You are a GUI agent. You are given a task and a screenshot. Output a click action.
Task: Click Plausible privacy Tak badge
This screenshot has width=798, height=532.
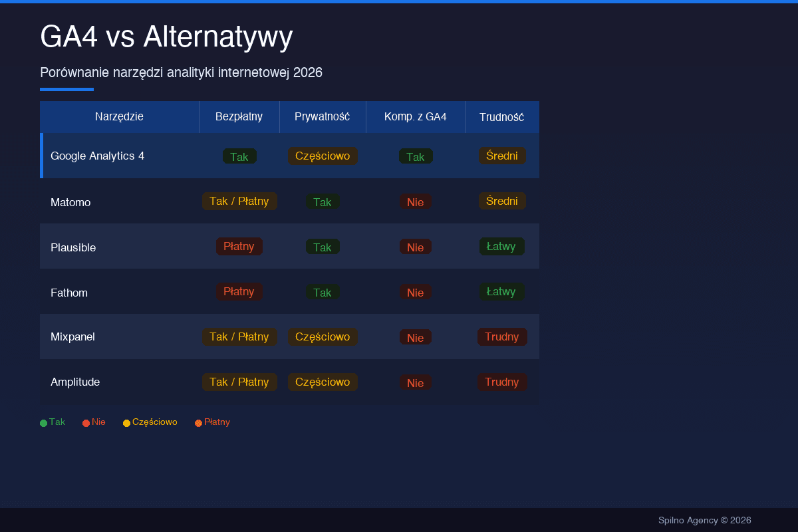click(323, 247)
